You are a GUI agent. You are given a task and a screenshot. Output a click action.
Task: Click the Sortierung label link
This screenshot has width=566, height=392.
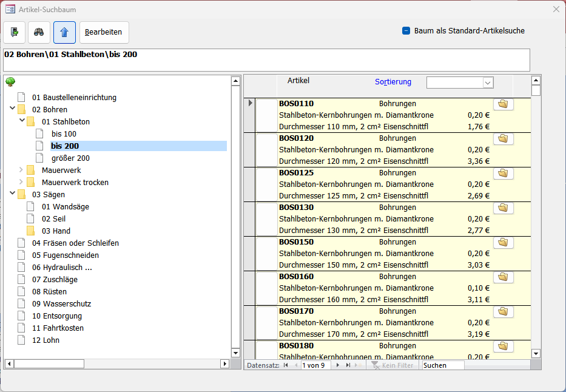coord(392,82)
